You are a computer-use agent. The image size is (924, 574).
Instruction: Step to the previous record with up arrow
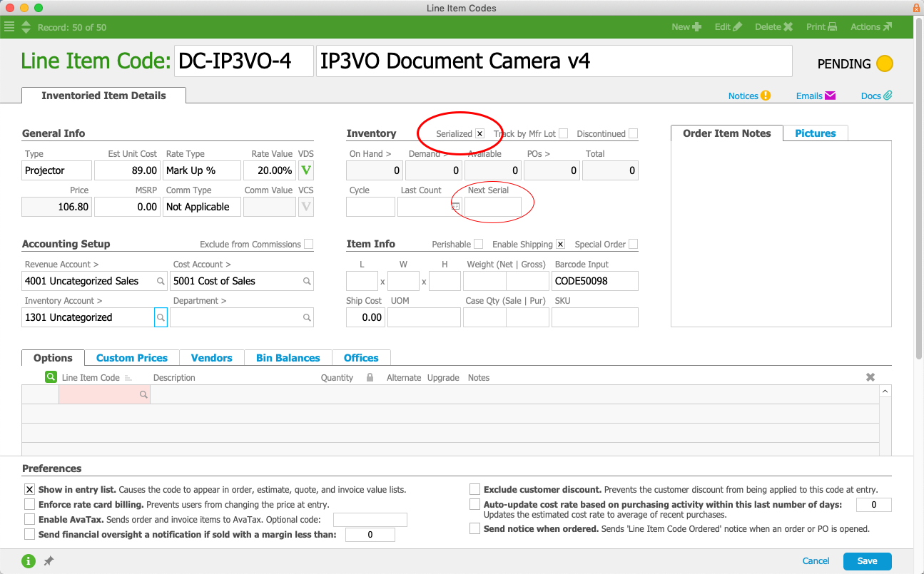click(26, 24)
